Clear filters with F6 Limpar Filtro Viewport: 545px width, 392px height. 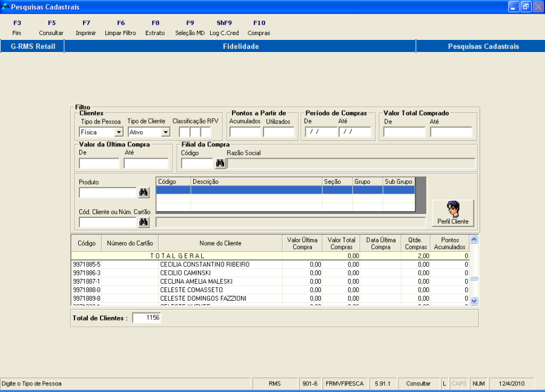point(121,28)
